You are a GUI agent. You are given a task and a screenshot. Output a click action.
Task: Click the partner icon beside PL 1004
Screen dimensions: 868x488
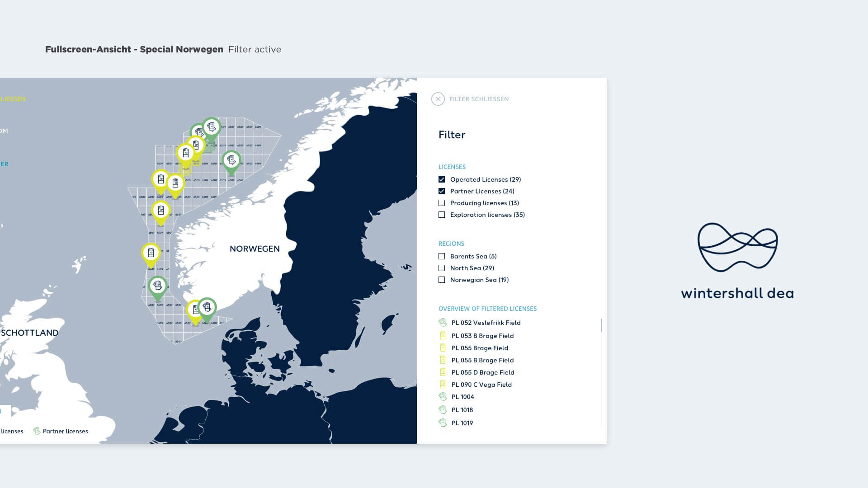pos(443,396)
